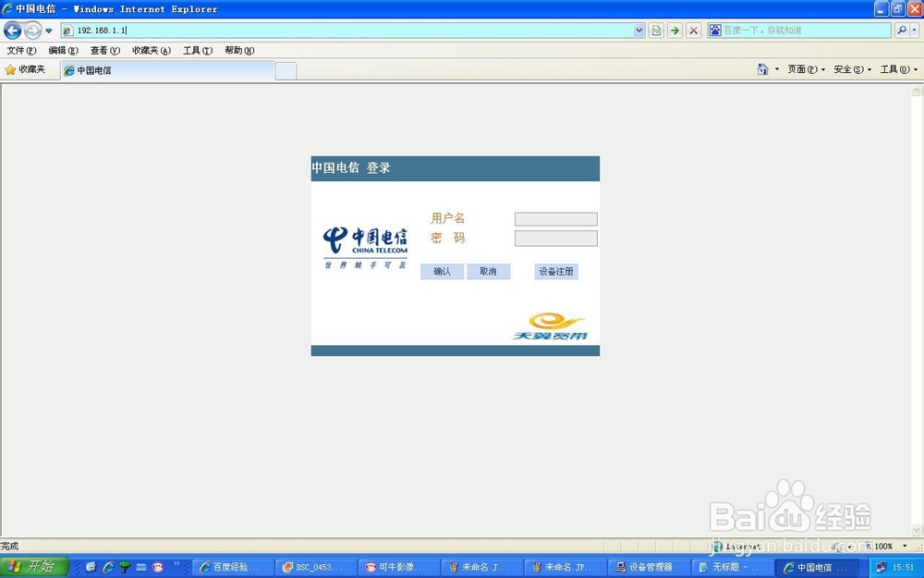Open the 工具(T) menu in menu bar

coord(198,51)
